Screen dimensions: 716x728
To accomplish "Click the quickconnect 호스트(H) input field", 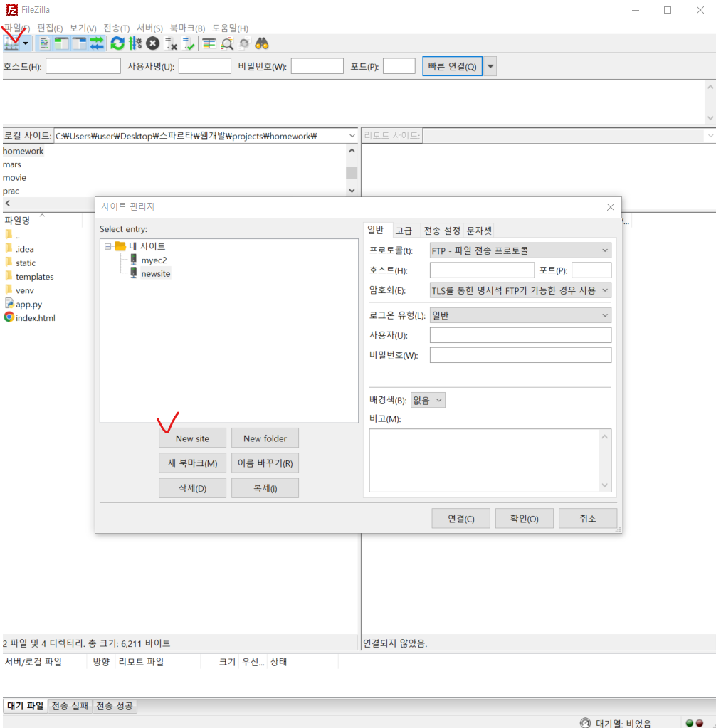I will 83,66.
